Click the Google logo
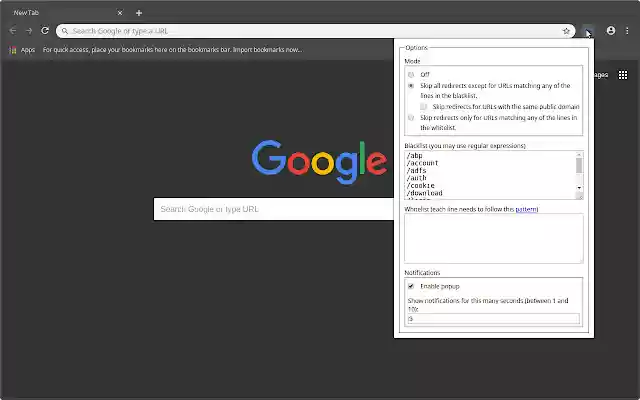This screenshot has width=640, height=400. pos(319,162)
